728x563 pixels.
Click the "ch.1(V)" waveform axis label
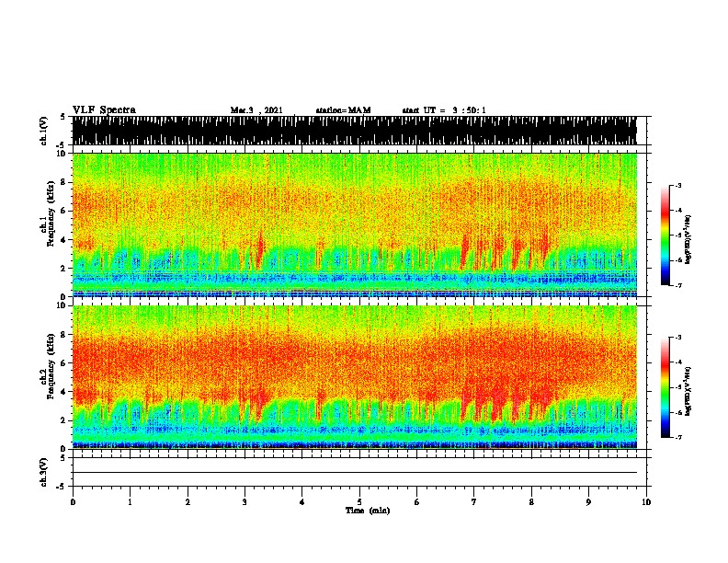point(44,131)
